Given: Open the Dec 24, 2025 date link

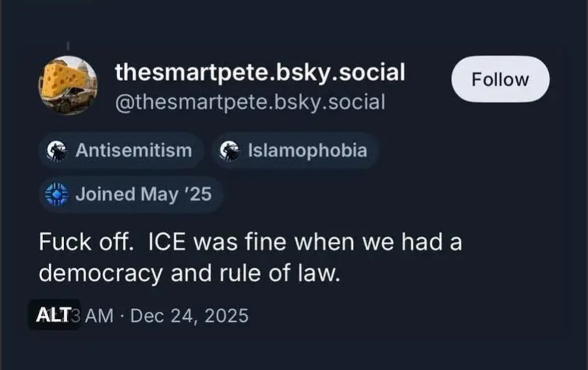Looking at the screenshot, I should (189, 315).
